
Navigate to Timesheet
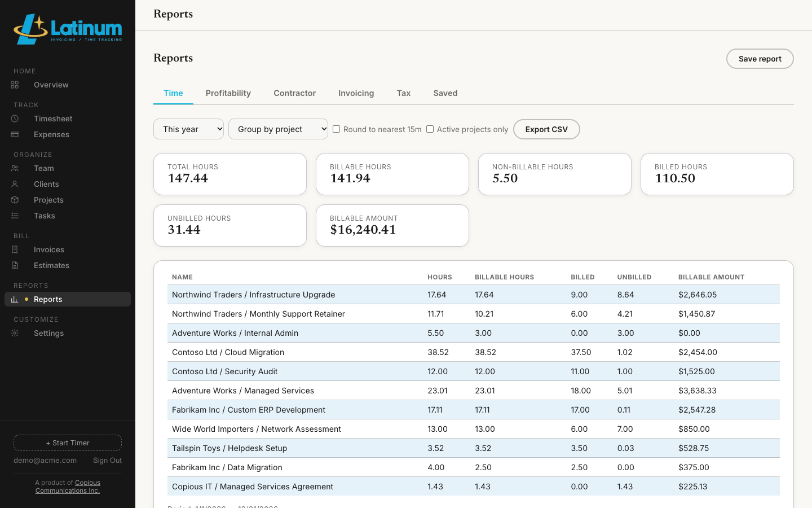(68, 119)
